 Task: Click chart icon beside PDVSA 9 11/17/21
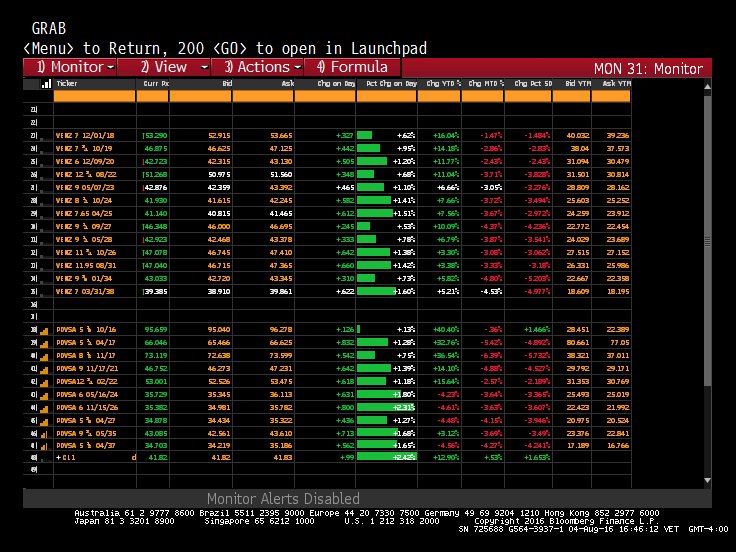pyautogui.click(x=44, y=369)
